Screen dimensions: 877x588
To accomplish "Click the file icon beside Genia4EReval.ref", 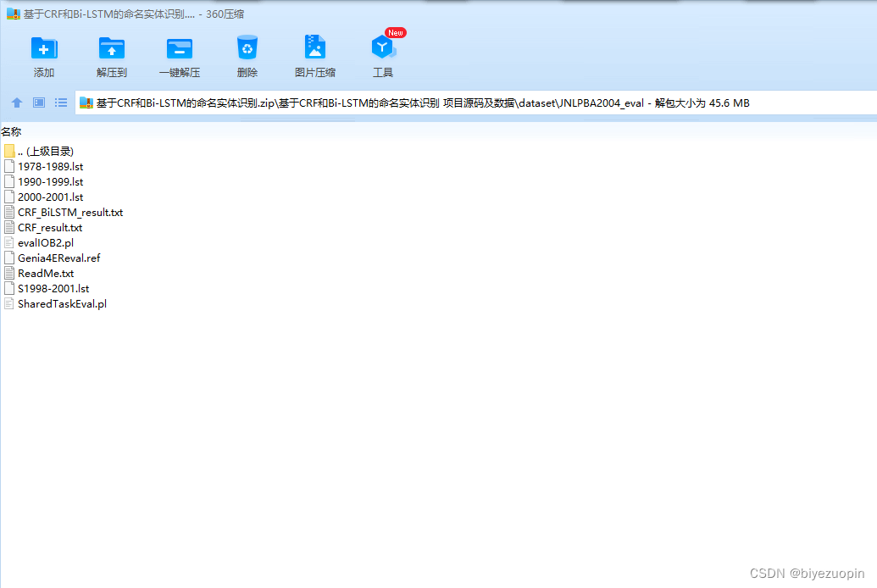I will point(9,258).
